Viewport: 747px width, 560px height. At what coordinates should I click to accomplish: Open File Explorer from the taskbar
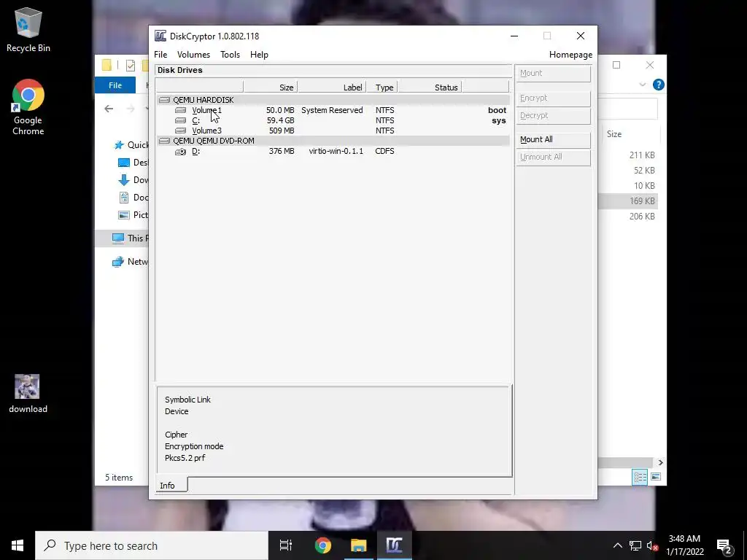pos(359,545)
